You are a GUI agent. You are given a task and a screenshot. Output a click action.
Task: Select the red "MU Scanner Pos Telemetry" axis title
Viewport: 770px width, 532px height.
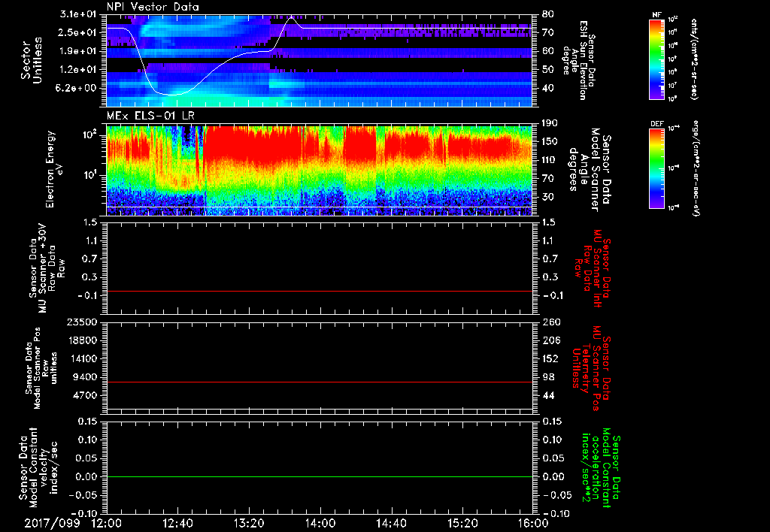[591, 368]
